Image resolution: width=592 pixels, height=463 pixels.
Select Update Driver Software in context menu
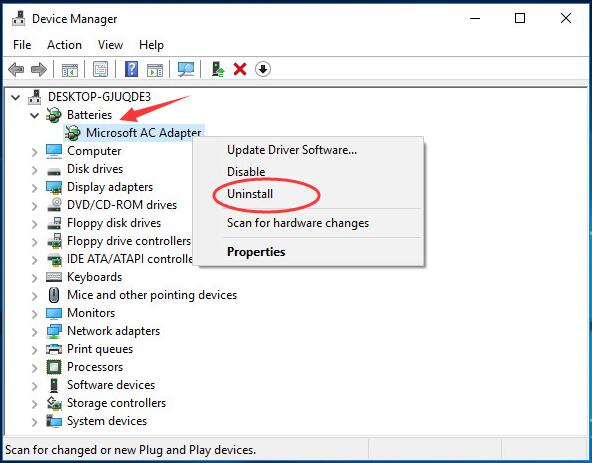[x=292, y=150]
